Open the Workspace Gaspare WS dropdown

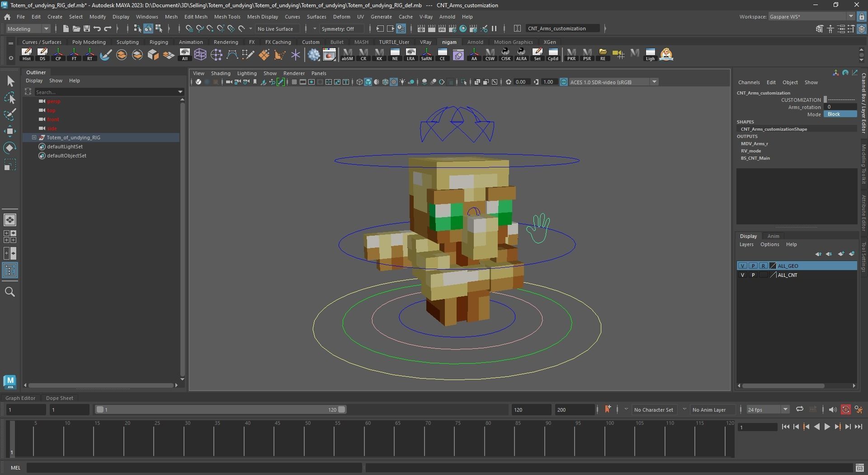pyautogui.click(x=811, y=17)
